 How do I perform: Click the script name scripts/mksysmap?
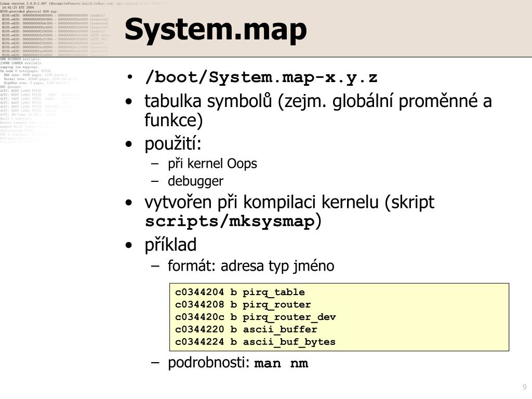tap(230, 221)
